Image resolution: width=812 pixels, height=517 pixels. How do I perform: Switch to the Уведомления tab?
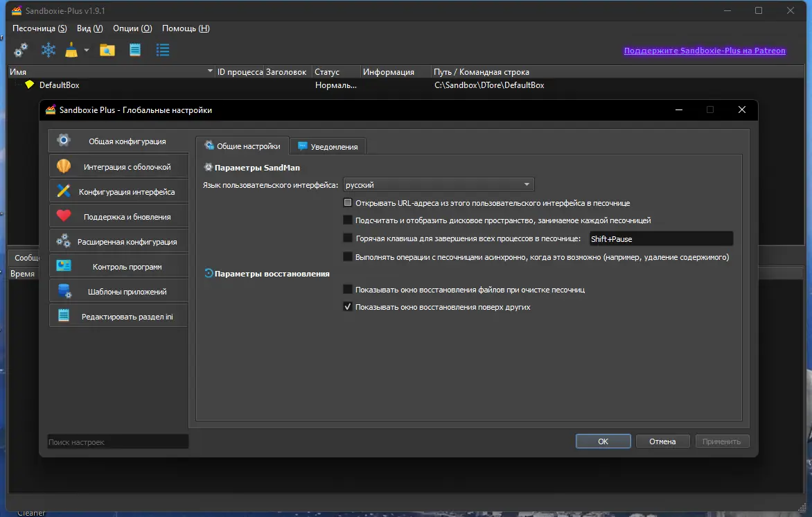coord(328,147)
